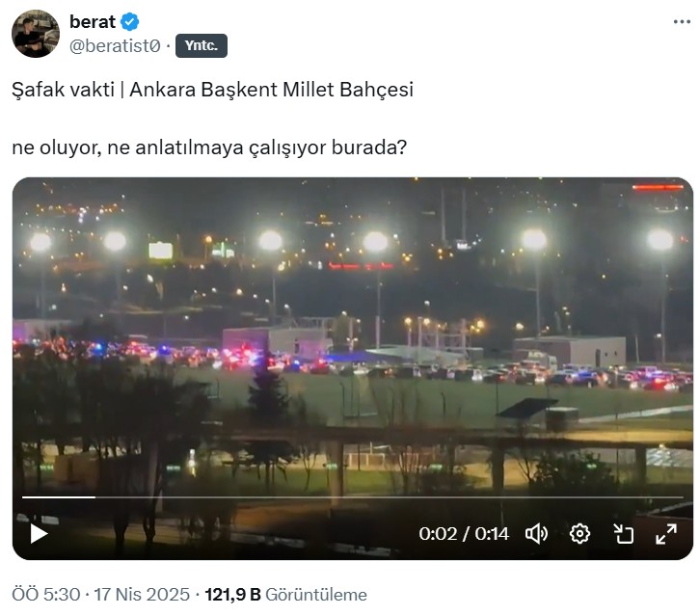Enter fullscreen using the expand arrows icon
The width and height of the screenshot is (700, 615).
tap(666, 534)
